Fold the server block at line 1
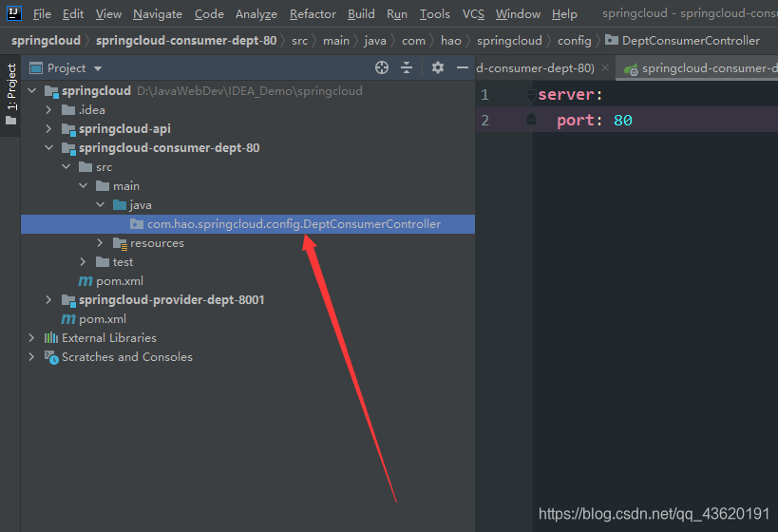Viewport: 778px width, 532px height. pyautogui.click(x=531, y=94)
